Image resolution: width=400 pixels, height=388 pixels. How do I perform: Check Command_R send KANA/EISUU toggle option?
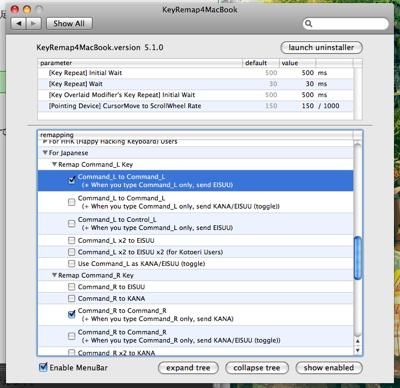[72, 336]
